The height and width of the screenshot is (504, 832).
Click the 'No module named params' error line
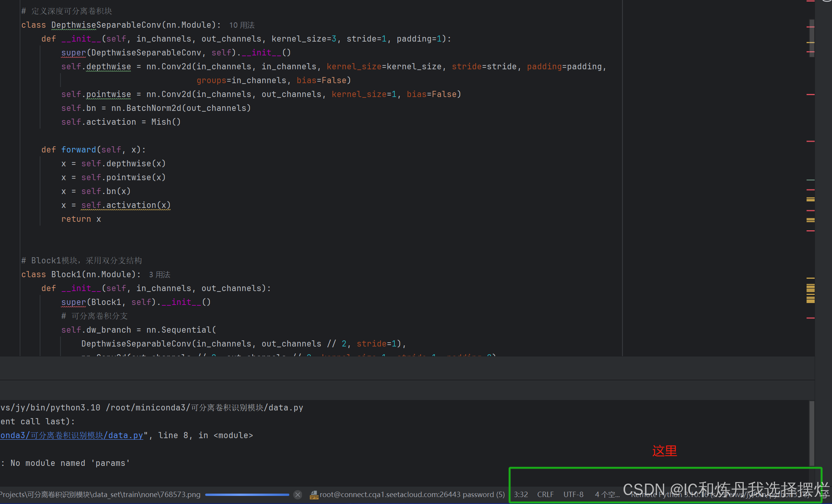tap(69, 463)
